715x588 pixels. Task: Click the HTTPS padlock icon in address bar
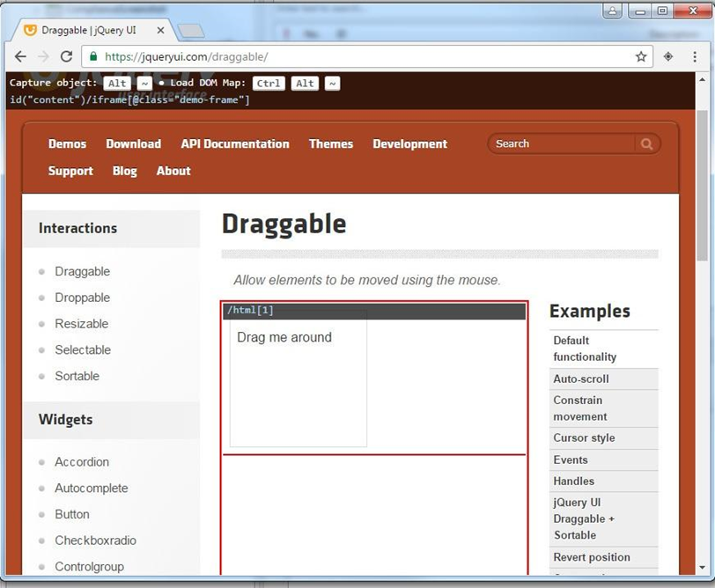(93, 55)
